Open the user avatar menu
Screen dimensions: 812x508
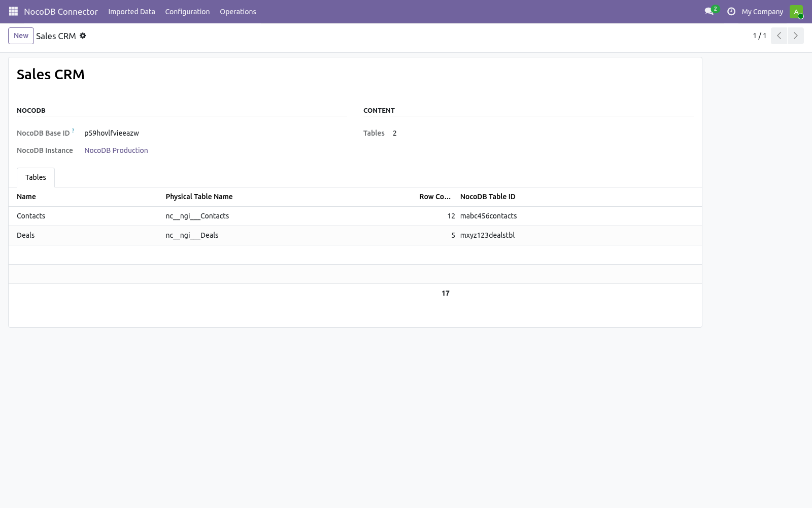[796, 11]
